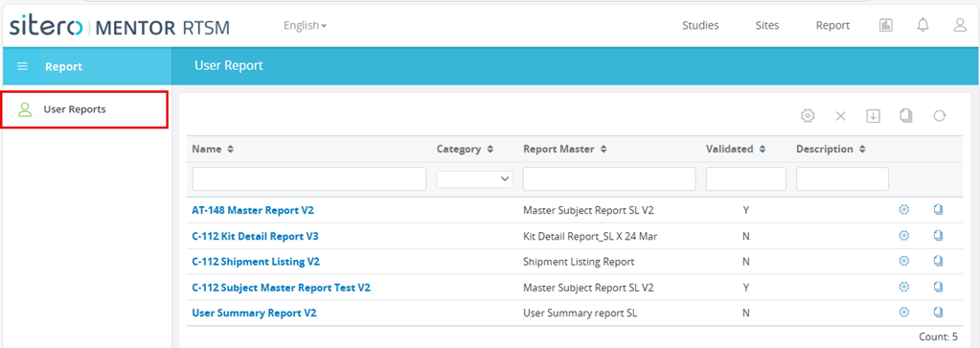Open C-112 Shipment Listing V2 link
The width and height of the screenshot is (980, 348).
(256, 262)
